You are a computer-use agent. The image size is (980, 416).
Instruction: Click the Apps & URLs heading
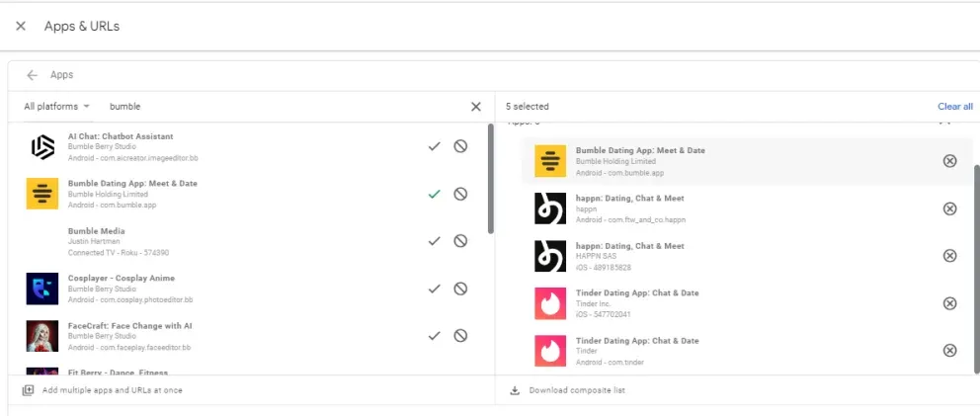[x=82, y=27]
